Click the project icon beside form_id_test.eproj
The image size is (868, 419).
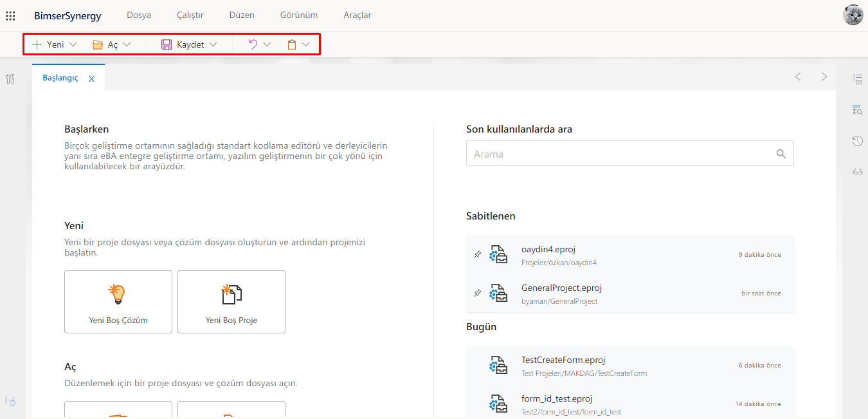coord(498,404)
